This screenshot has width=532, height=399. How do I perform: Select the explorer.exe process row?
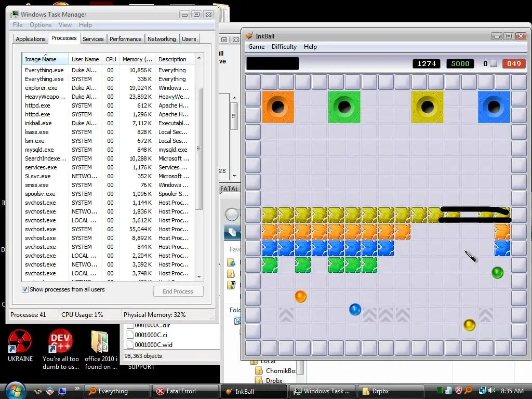point(108,88)
